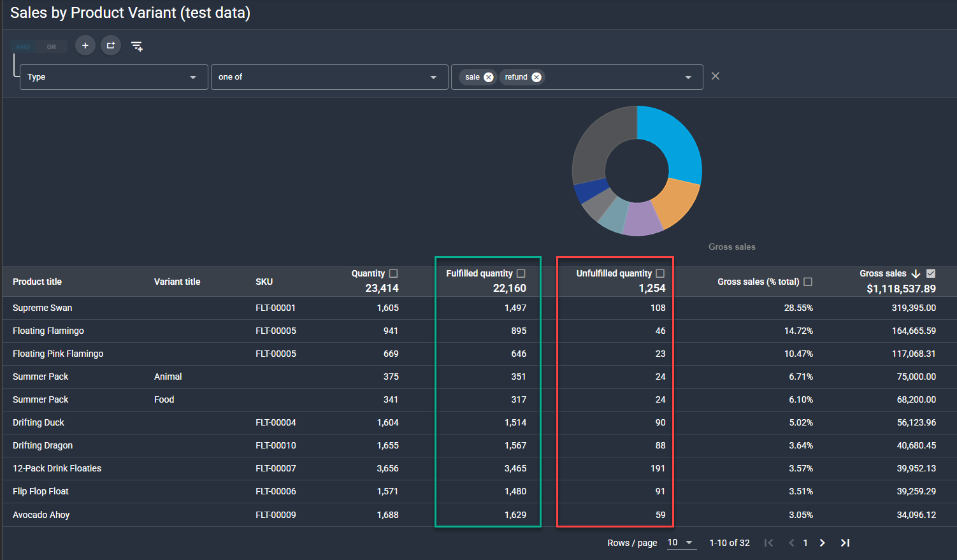
Task: Sort by Product title column header
Action: [38, 282]
